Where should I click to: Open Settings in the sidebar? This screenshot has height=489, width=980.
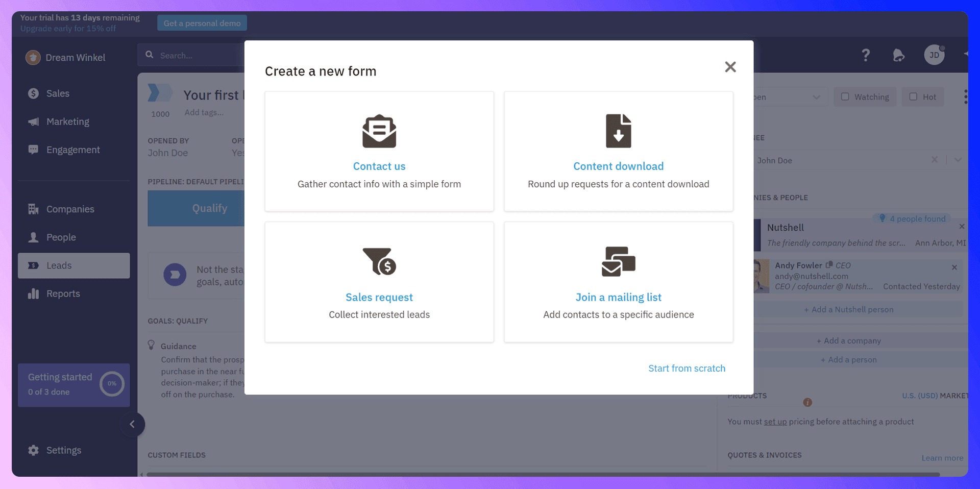click(x=73, y=450)
